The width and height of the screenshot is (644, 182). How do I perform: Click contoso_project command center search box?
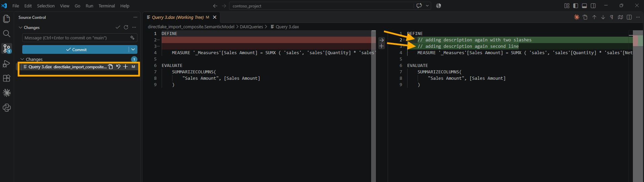[321, 6]
